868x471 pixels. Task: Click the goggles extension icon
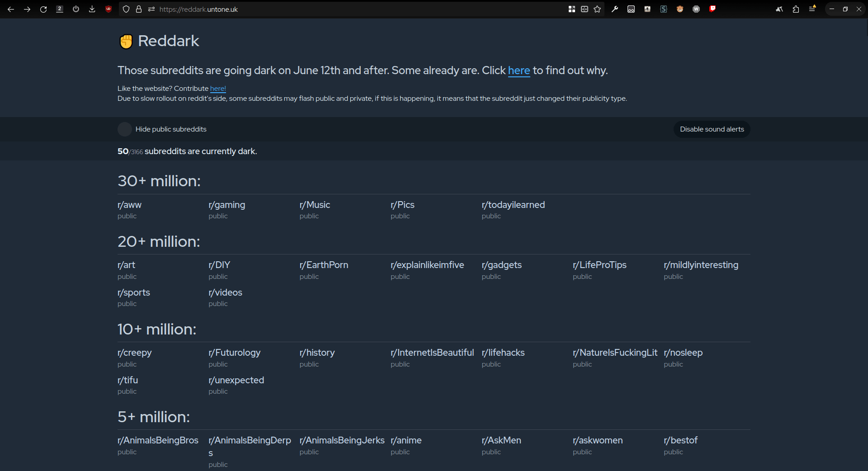coord(631,9)
